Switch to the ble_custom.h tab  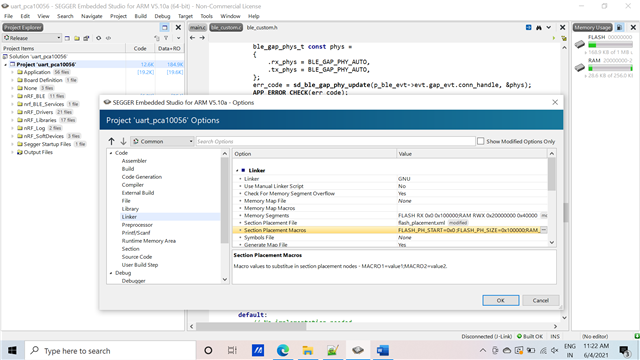[x=262, y=27]
